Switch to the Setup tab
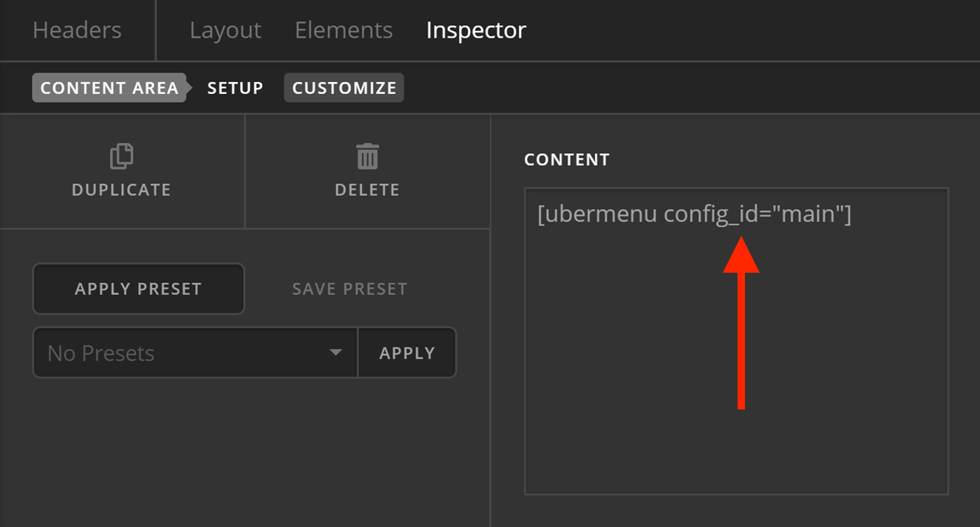The image size is (980, 527). click(x=235, y=87)
